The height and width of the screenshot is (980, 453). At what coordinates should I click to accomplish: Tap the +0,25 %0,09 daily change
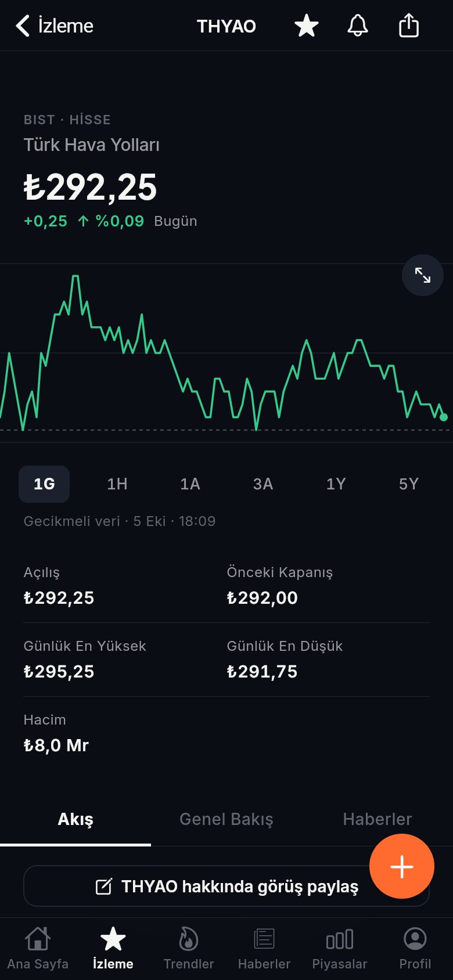point(84,221)
